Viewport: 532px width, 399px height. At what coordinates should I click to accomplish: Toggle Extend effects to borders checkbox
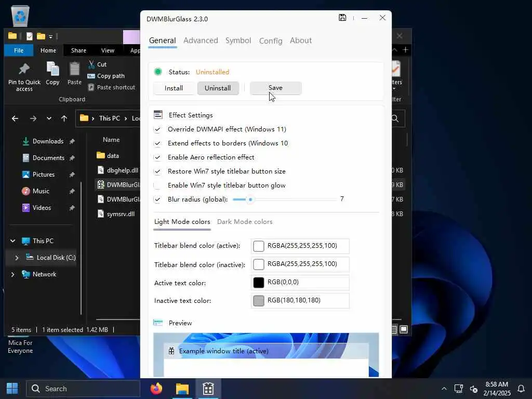pos(157,143)
